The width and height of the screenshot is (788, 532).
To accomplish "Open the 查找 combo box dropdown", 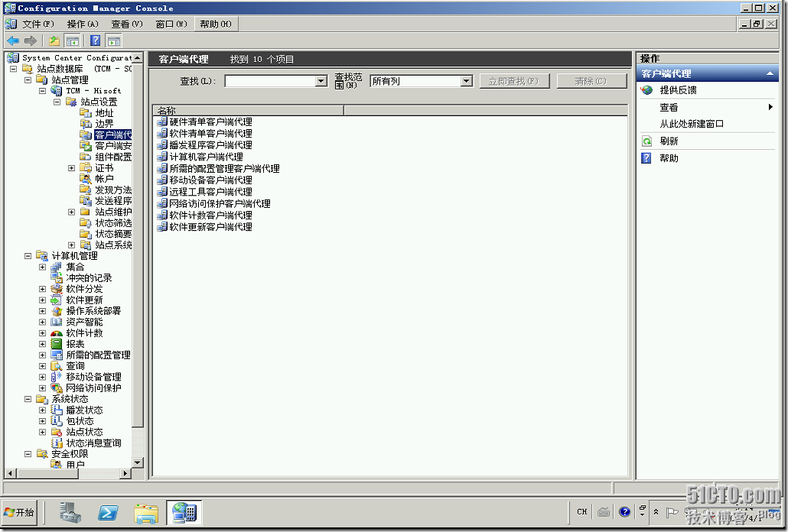I will click(x=321, y=81).
